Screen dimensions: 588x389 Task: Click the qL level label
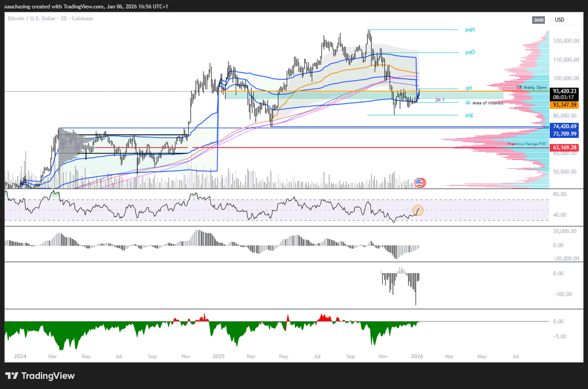tap(468, 103)
